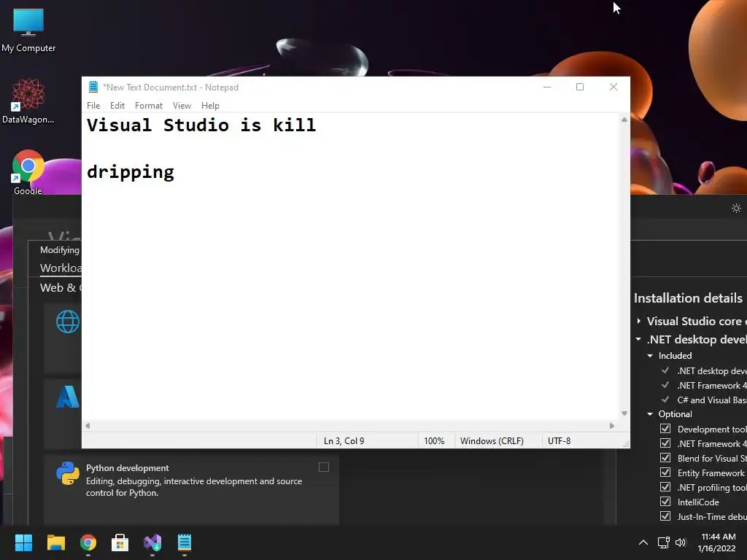Toggle the Blend for Visual Studio checkbox
Image resolution: width=747 pixels, height=560 pixels.
665,458
